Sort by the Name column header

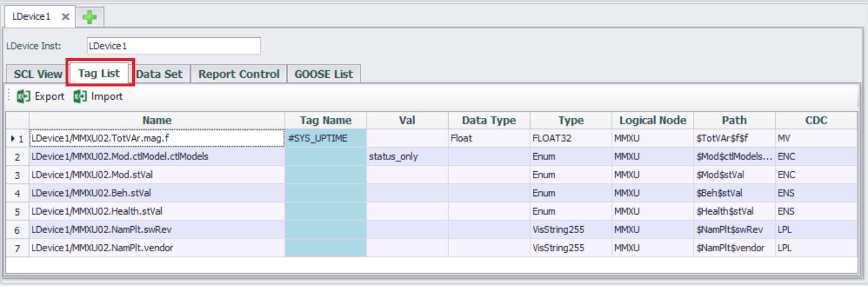(x=157, y=121)
